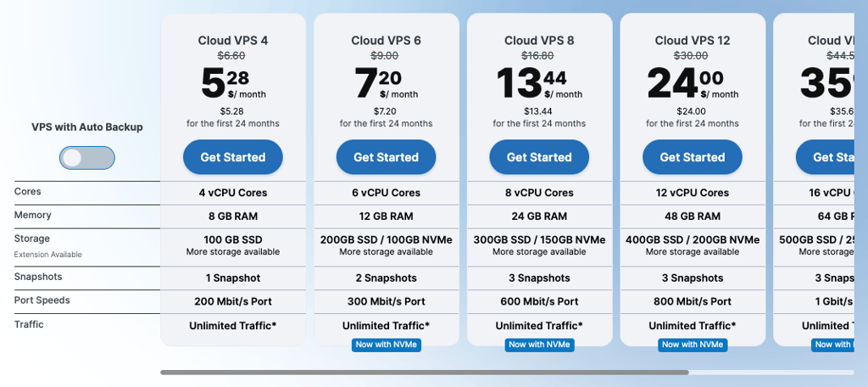This screenshot has height=387, width=868.
Task: Click the Storage row label
Action: 32,238
